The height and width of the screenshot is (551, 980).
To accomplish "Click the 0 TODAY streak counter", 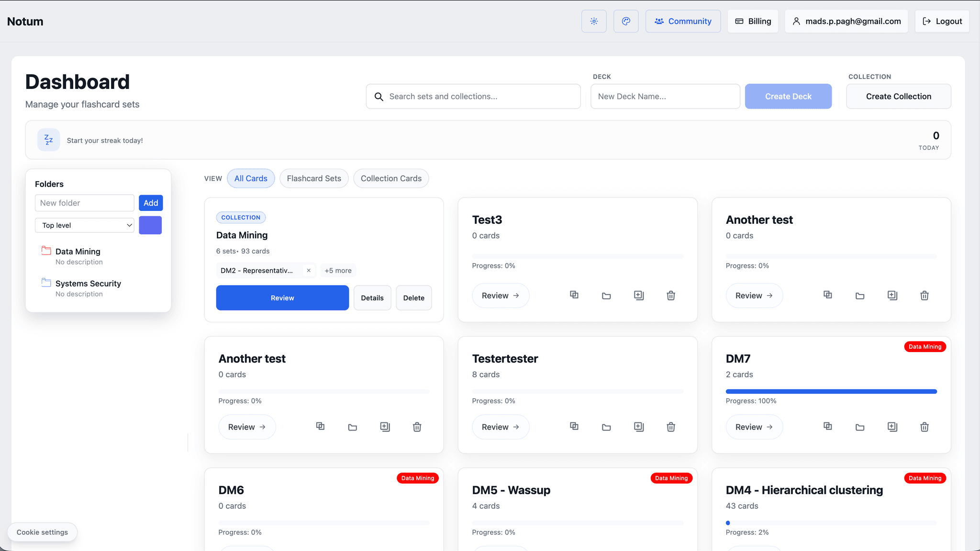I will tap(929, 140).
